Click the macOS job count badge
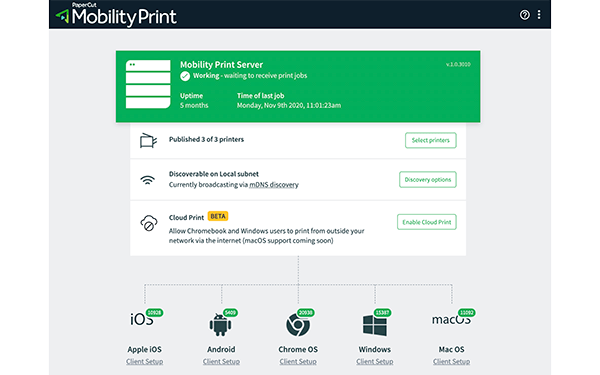This screenshot has width=600, height=375. (x=466, y=313)
